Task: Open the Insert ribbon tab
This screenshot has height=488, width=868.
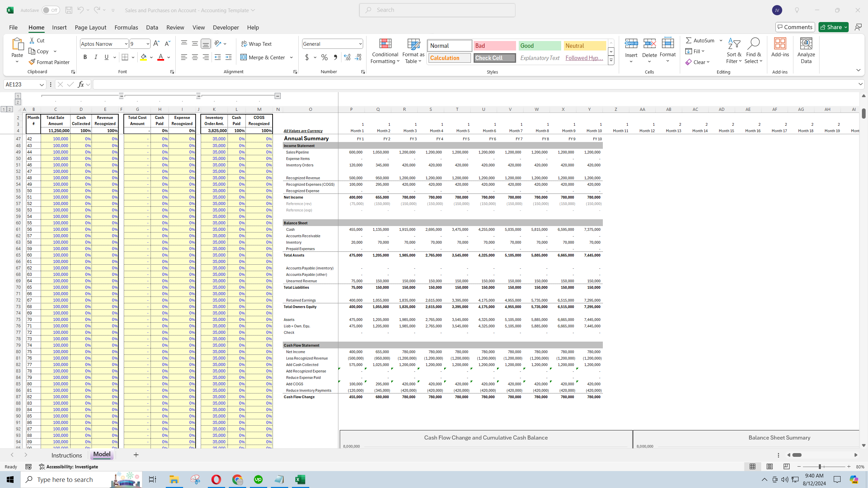Action: tap(59, 27)
